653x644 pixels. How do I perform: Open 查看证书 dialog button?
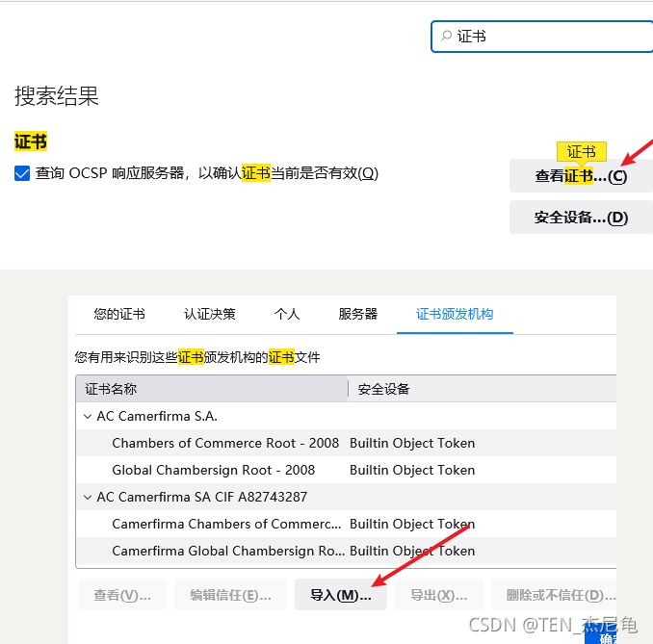pyautogui.click(x=580, y=176)
